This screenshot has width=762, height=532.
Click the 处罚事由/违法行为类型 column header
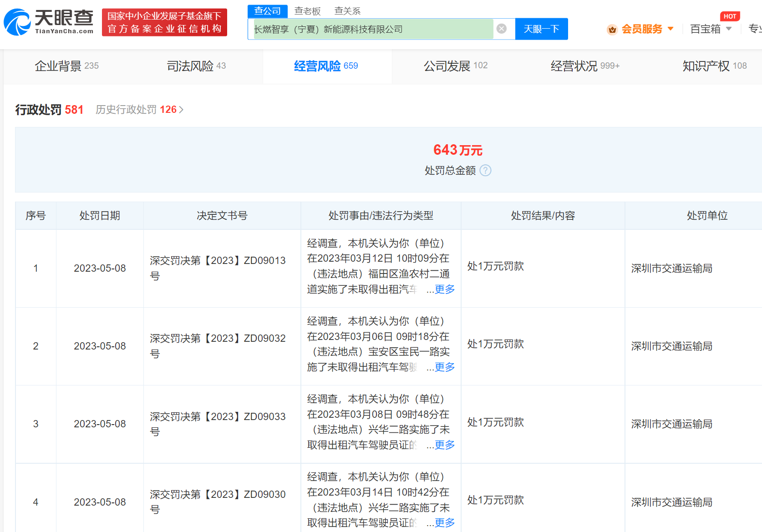381,216
